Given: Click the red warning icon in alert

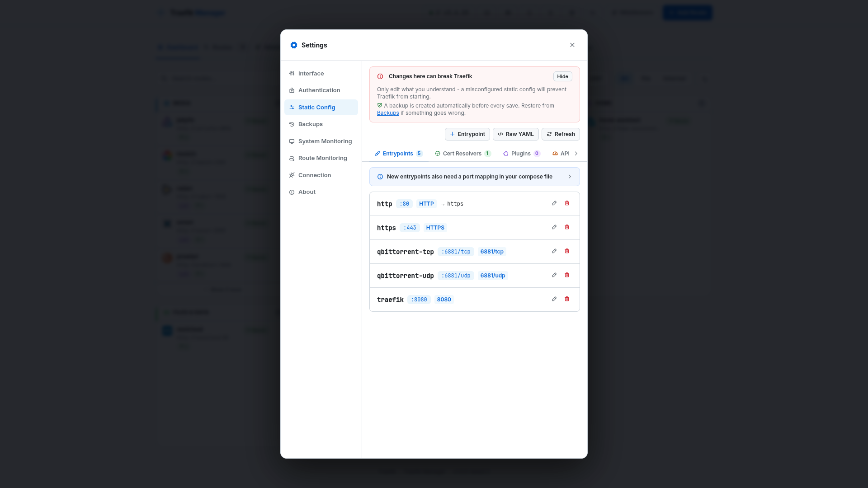Looking at the screenshot, I should click(380, 76).
